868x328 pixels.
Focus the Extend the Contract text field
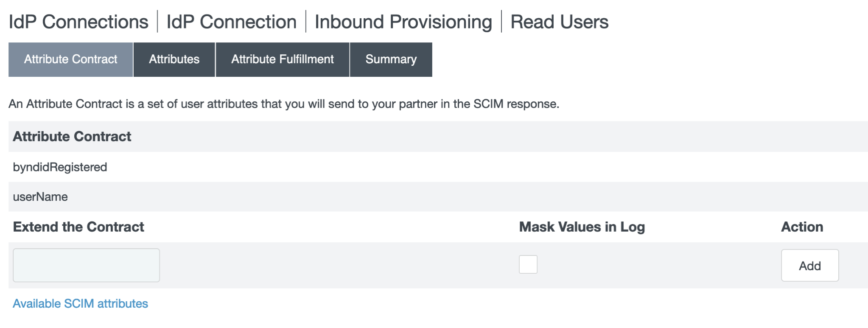(86, 265)
